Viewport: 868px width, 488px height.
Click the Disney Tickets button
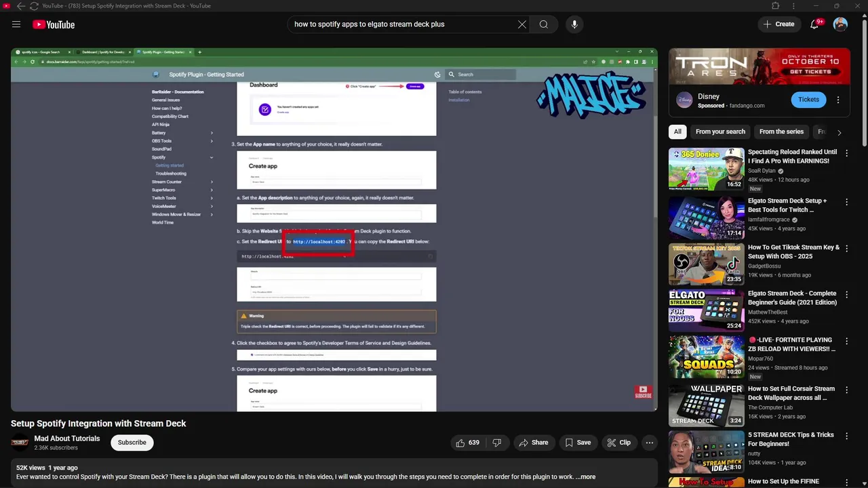coord(808,100)
